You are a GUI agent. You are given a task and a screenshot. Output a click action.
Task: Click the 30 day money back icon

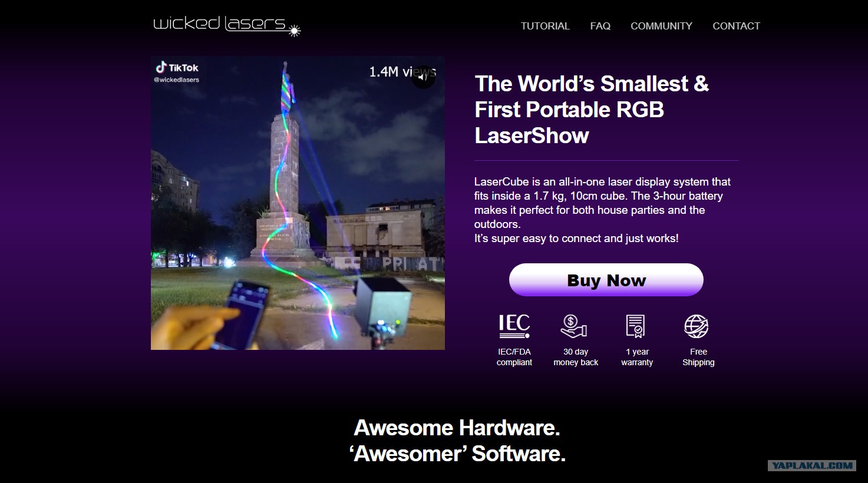574,326
